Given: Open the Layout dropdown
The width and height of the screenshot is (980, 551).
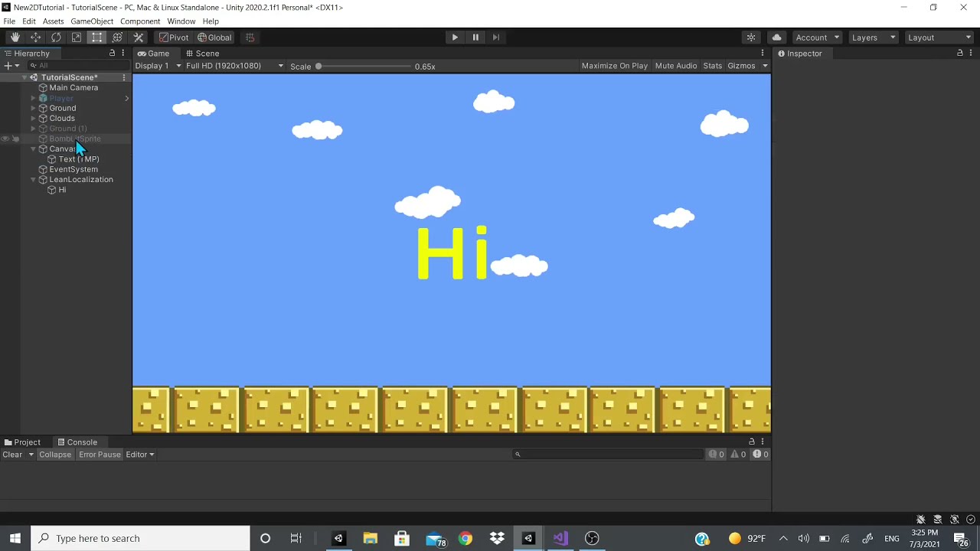Looking at the screenshot, I should 938,37.
